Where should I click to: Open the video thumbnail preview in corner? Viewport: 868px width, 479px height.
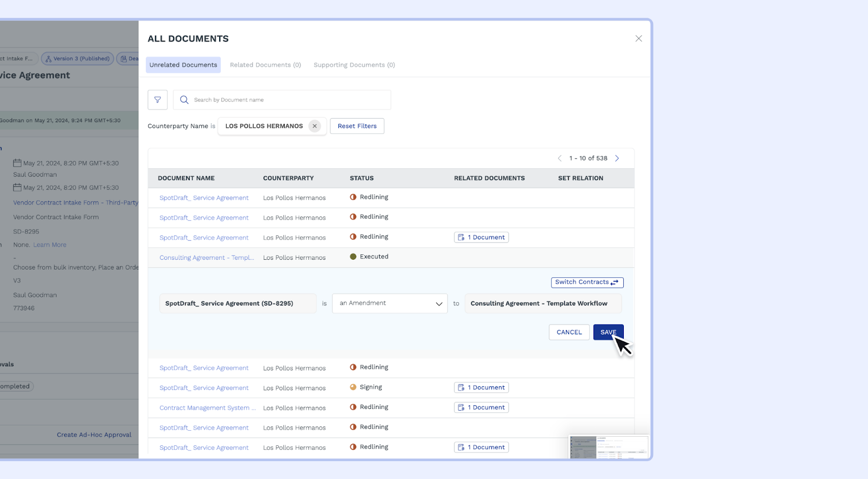[608, 447]
